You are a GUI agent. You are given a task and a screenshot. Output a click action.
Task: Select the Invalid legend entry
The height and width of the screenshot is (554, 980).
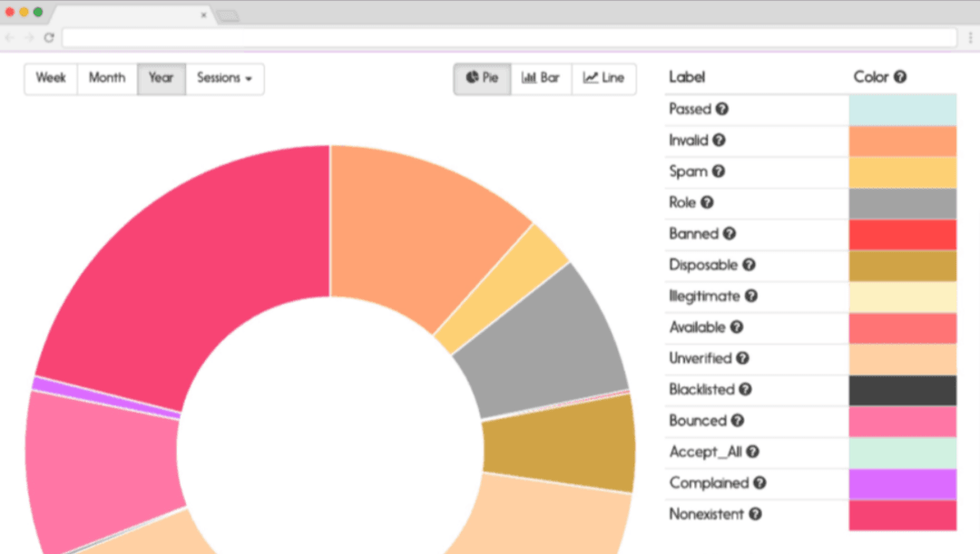pos(691,140)
